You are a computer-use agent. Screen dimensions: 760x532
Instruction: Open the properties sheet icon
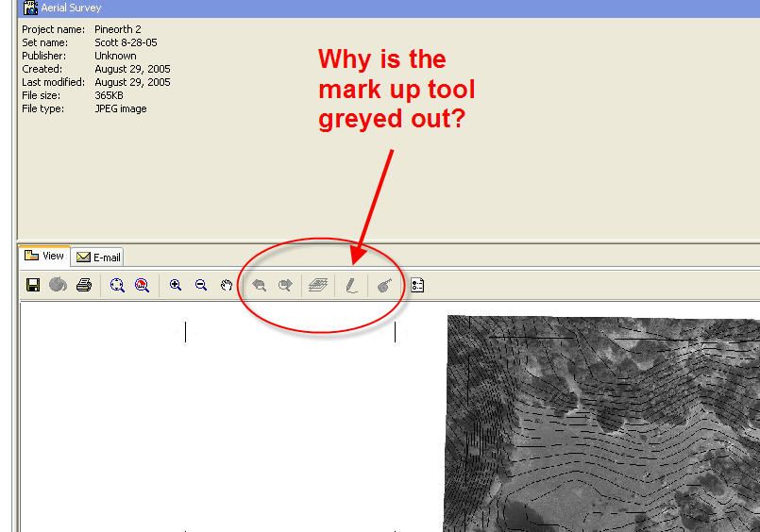[417, 285]
